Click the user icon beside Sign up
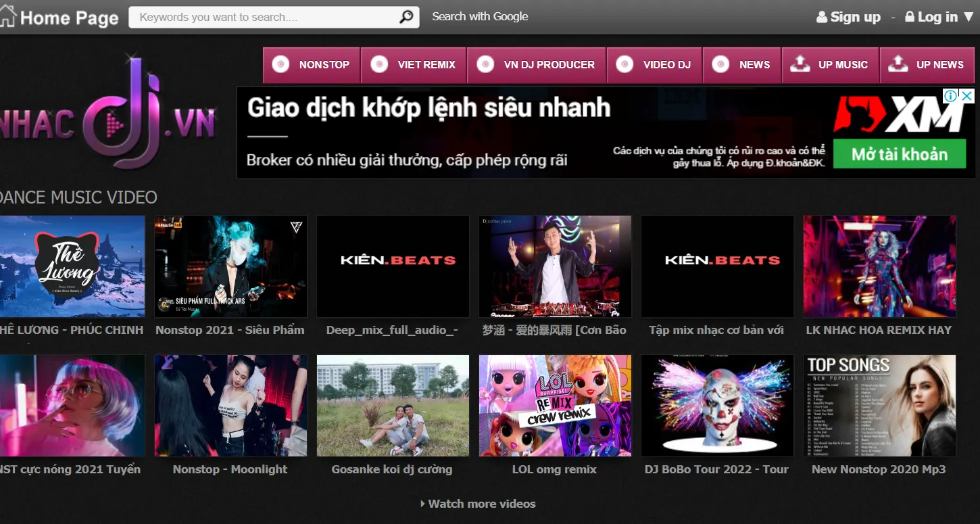The width and height of the screenshot is (980, 524). (822, 17)
